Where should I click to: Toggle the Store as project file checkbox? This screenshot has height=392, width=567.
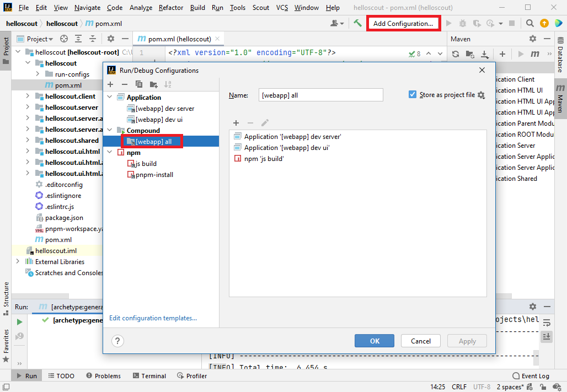[413, 94]
